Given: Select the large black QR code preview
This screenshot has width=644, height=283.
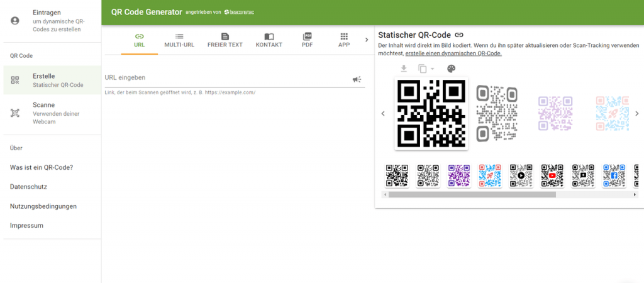Looking at the screenshot, I should [x=431, y=113].
